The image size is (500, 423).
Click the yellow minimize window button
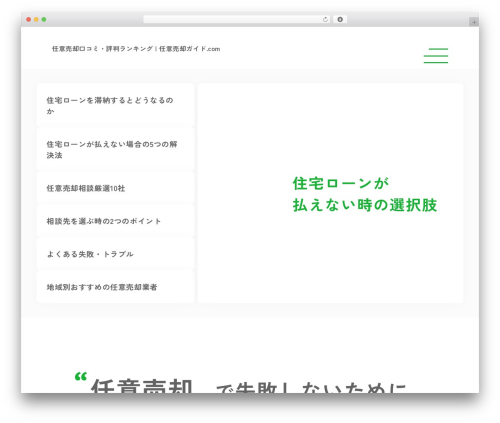click(x=36, y=20)
